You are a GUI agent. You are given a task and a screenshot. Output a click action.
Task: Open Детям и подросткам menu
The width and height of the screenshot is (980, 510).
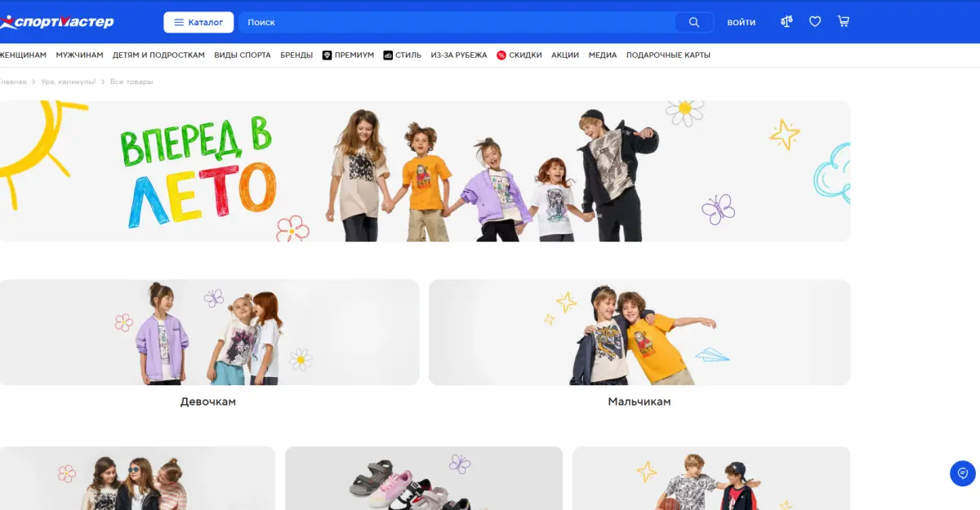pyautogui.click(x=158, y=55)
